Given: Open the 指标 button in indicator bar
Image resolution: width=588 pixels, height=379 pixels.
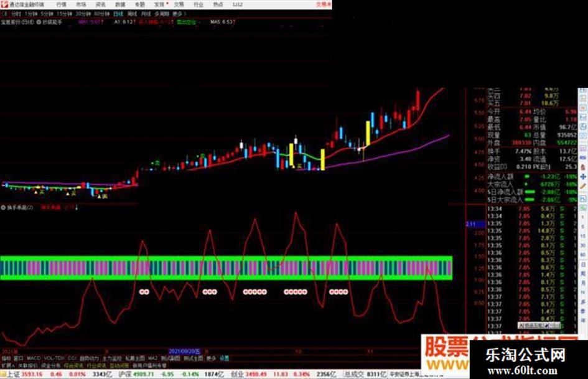Looking at the screenshot, I should (x=6, y=358).
